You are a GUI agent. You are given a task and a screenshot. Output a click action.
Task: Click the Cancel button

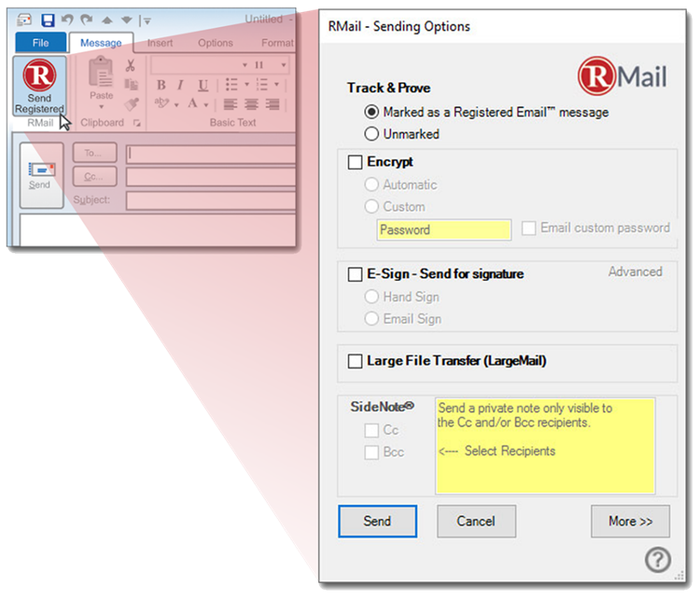click(x=476, y=522)
